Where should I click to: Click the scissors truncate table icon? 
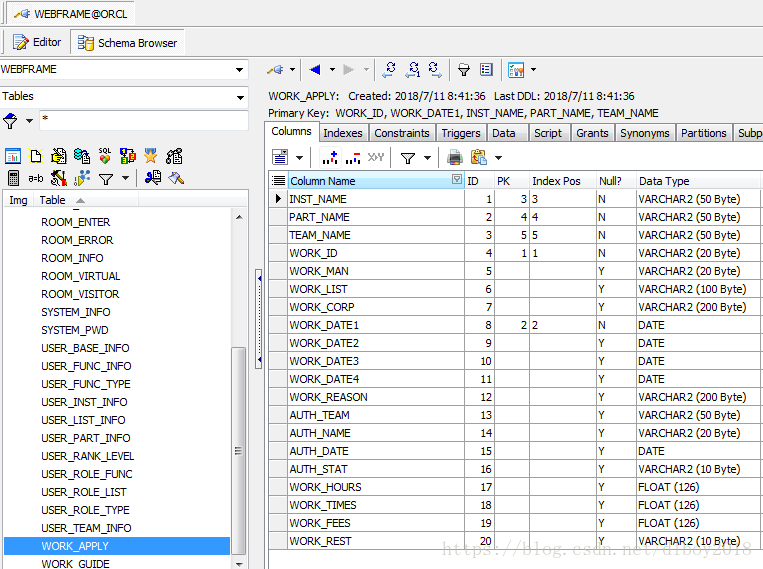tap(153, 178)
